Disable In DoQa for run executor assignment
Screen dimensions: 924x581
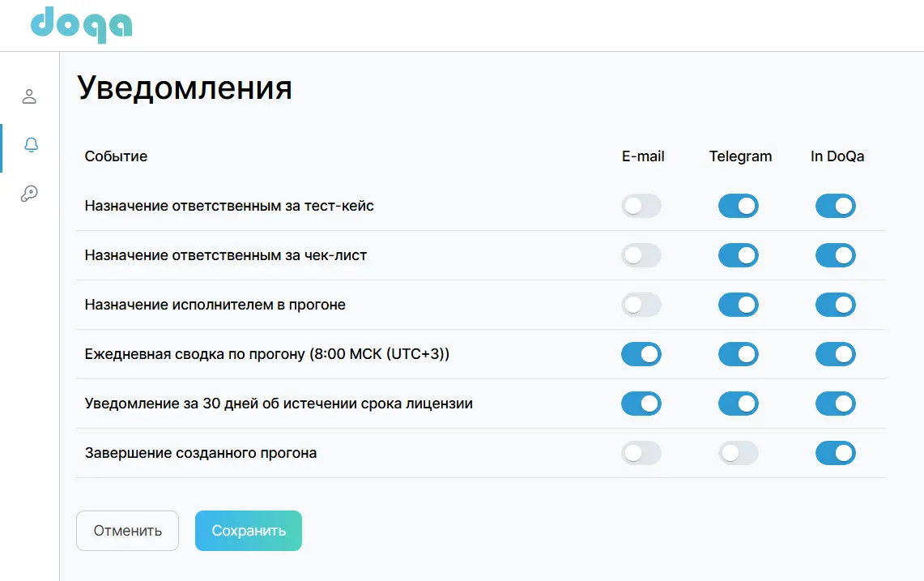coord(836,305)
